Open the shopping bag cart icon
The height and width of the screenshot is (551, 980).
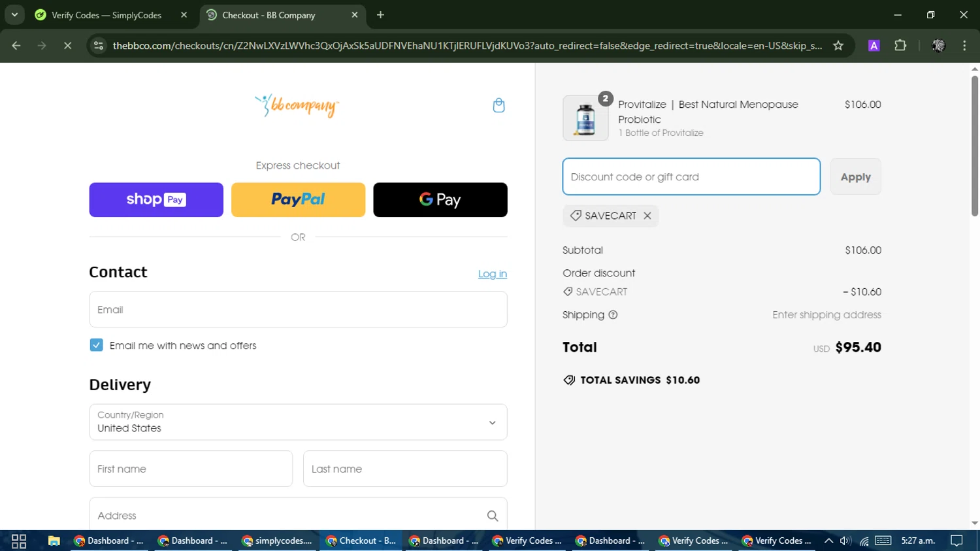pyautogui.click(x=498, y=105)
